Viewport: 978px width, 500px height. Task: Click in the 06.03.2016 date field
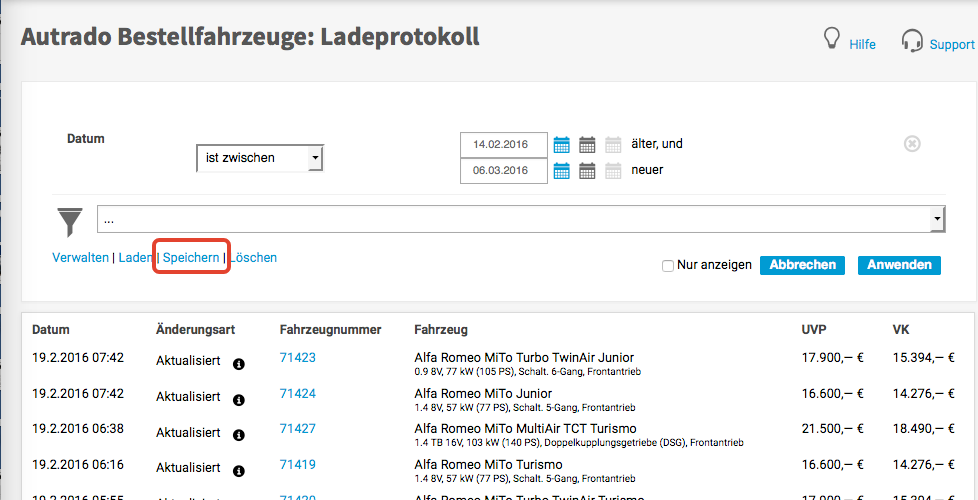tap(503, 171)
